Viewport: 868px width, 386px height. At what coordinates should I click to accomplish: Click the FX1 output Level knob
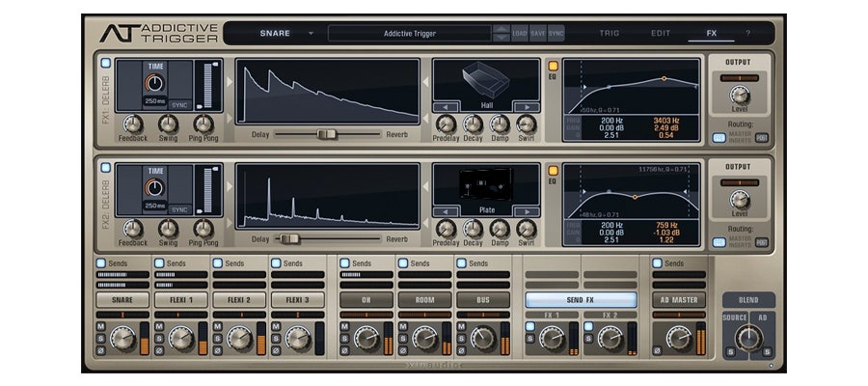tap(740, 95)
